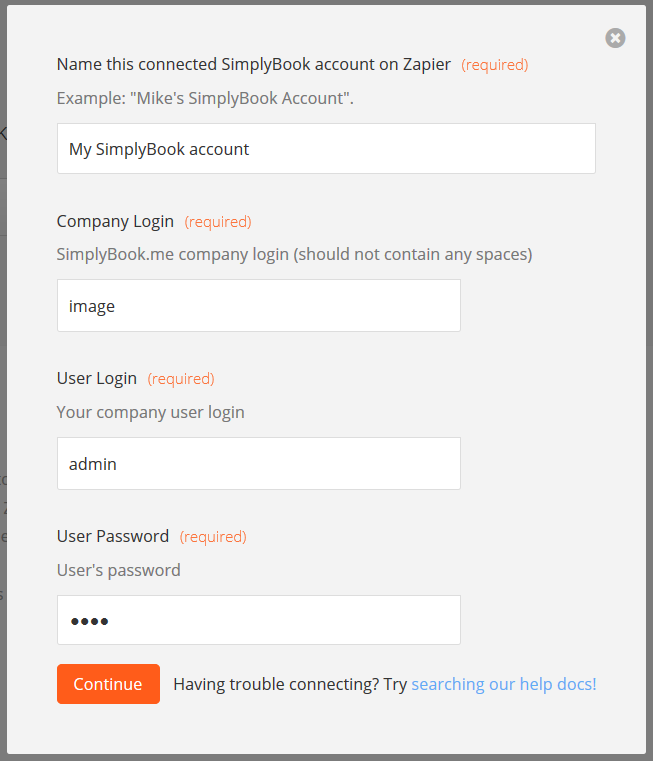This screenshot has height=761, width=653.
Task: Click '(required)' tag beside User Password
Action: coord(213,537)
